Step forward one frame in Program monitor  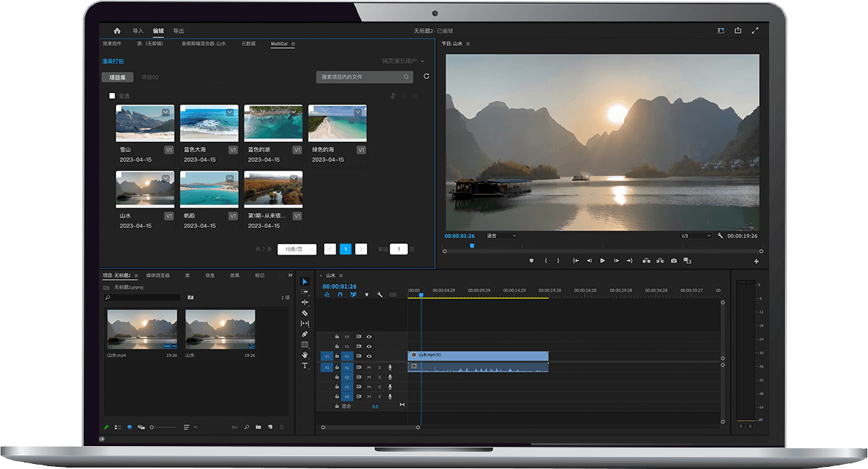[x=616, y=260]
